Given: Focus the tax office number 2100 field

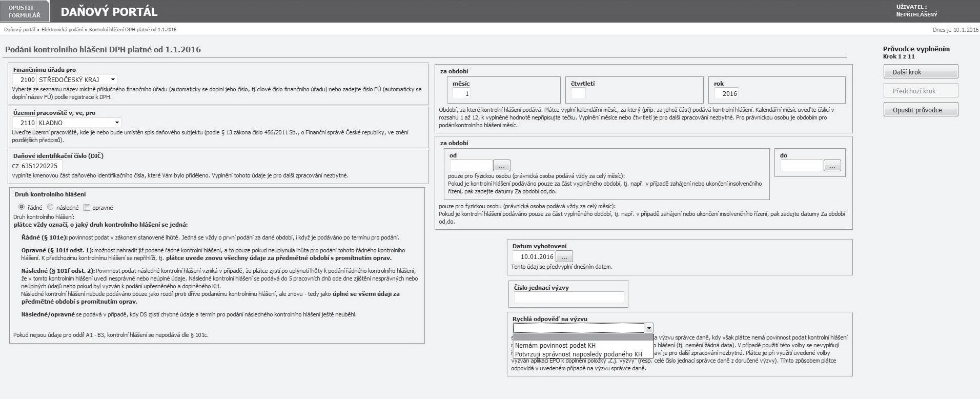Looking at the screenshot, I should [x=25, y=79].
